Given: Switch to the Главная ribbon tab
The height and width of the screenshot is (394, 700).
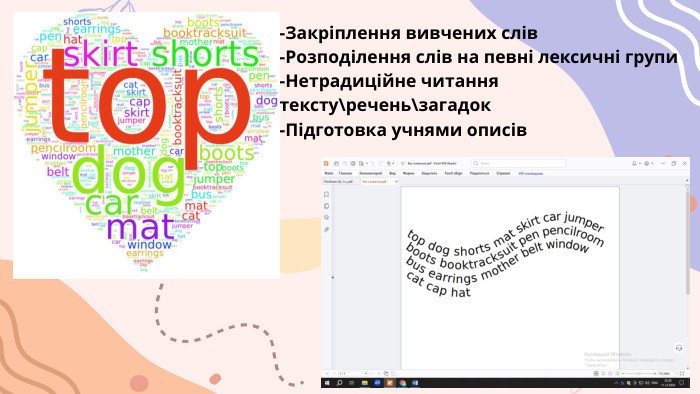Looking at the screenshot, I should point(346,173).
